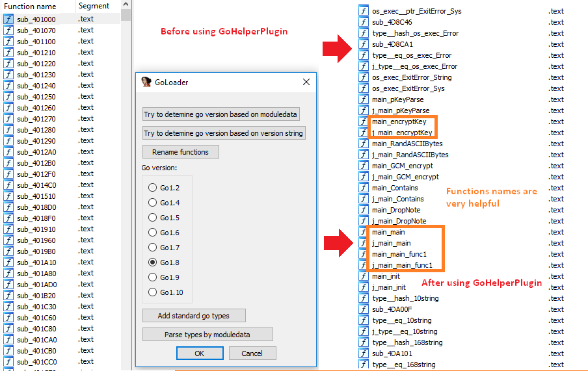
Task: Click function icon beside main_GCM_encrypt
Action: coord(364,166)
